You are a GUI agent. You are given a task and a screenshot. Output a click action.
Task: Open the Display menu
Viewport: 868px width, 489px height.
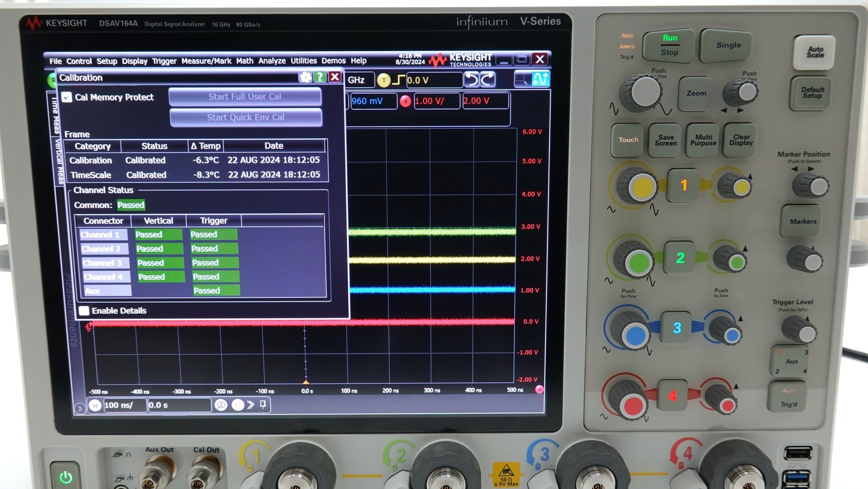click(x=135, y=61)
